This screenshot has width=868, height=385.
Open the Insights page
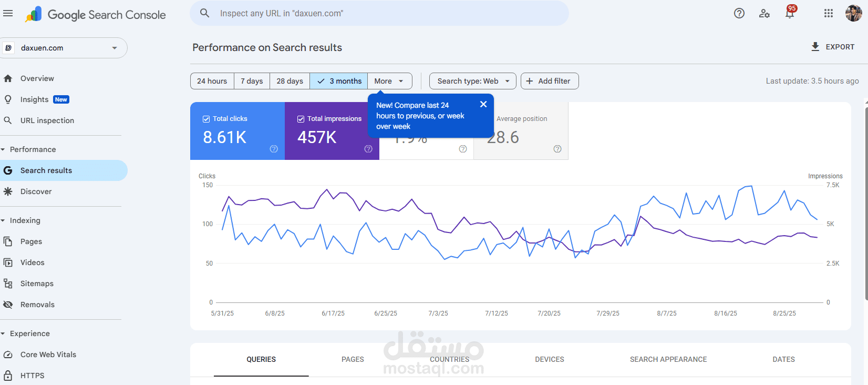(x=64, y=99)
